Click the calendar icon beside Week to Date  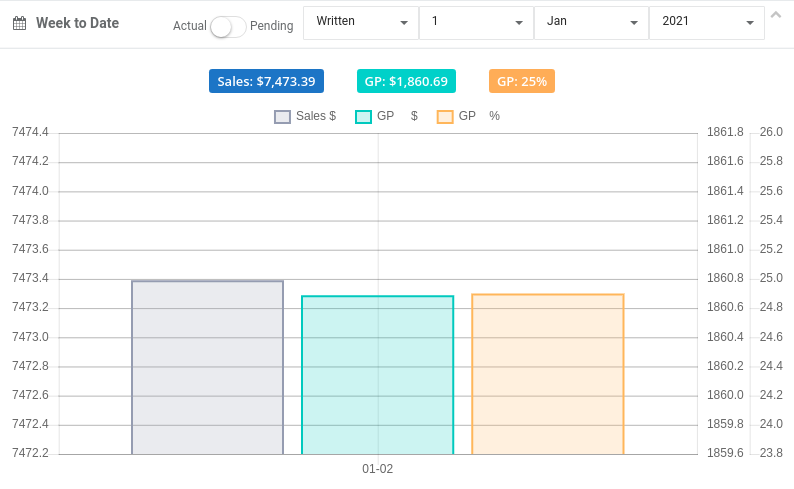pos(19,23)
